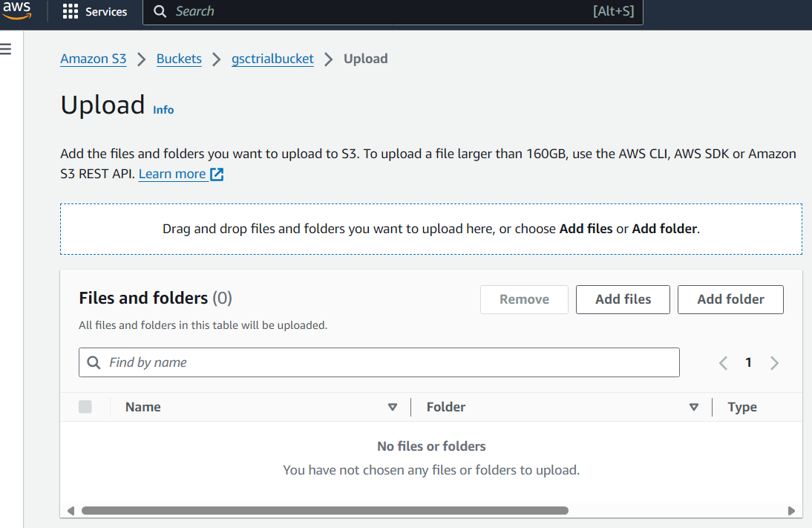Sort by the Folder column arrow
The image size is (812, 528).
[x=694, y=407]
